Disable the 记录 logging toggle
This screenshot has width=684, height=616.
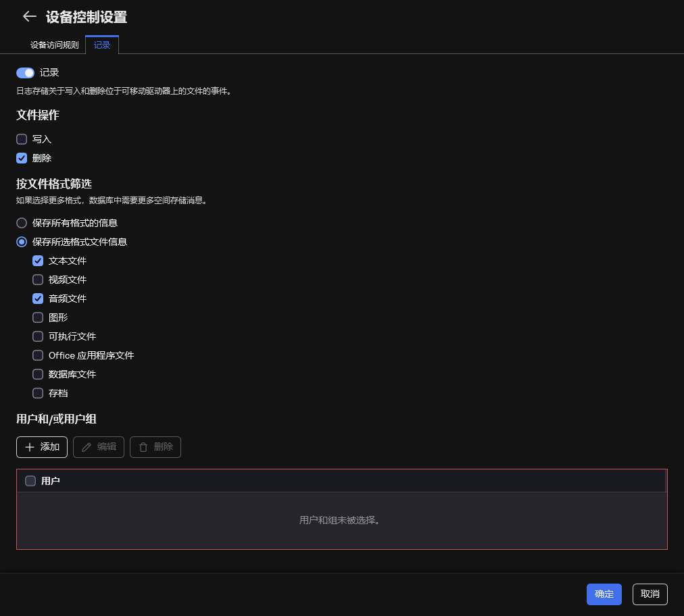tap(25, 72)
